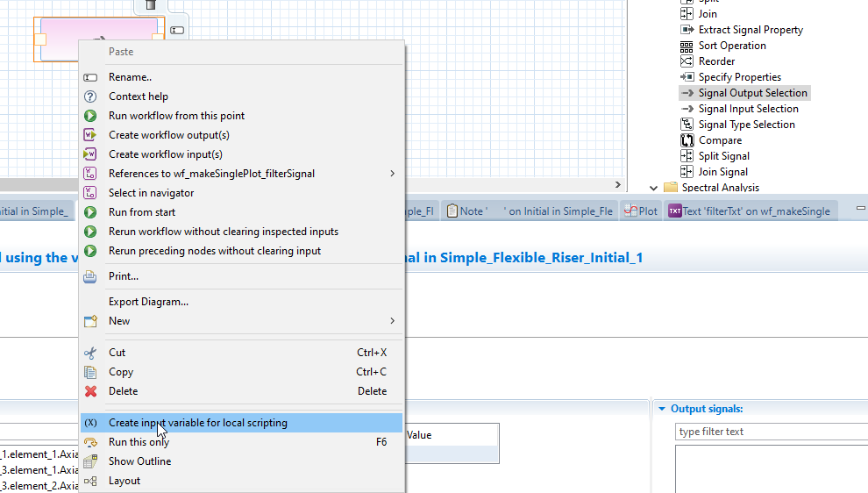Viewport: 868px width, 493px height.
Task: Open the New submenu arrow
Action: [x=392, y=321]
